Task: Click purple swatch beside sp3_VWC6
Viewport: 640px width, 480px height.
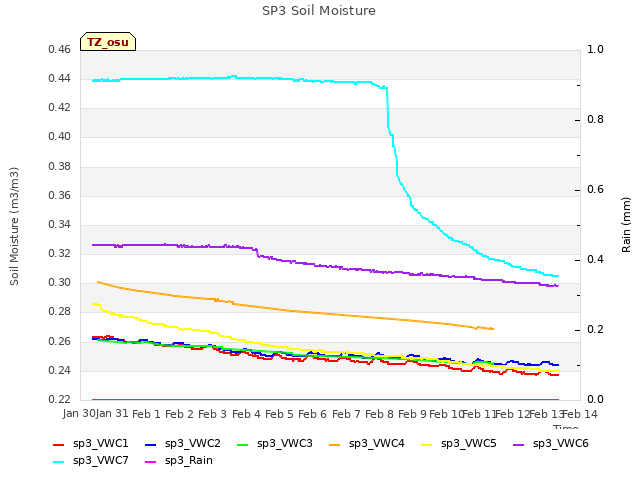Action: click(x=519, y=445)
